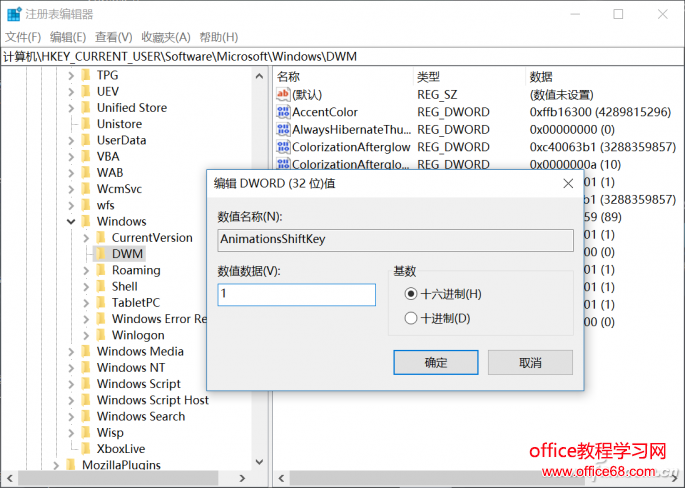Screen dimensions: 685x488
Task: Click the ColorizationAfterglow DWORD icon
Action: point(283,147)
